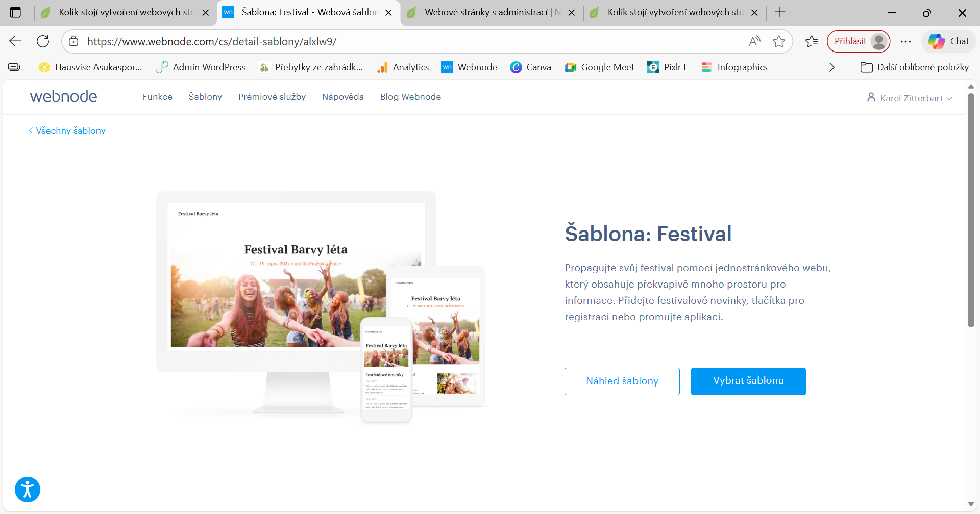Open the browser favorites bar list
This screenshot has height=514, width=980.
[x=811, y=41]
